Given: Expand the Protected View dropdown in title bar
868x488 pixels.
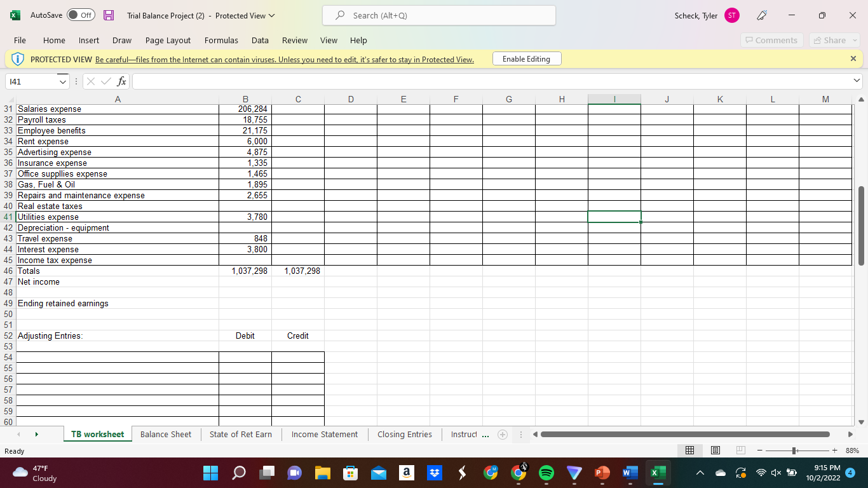Looking at the screenshot, I should click(x=270, y=17).
